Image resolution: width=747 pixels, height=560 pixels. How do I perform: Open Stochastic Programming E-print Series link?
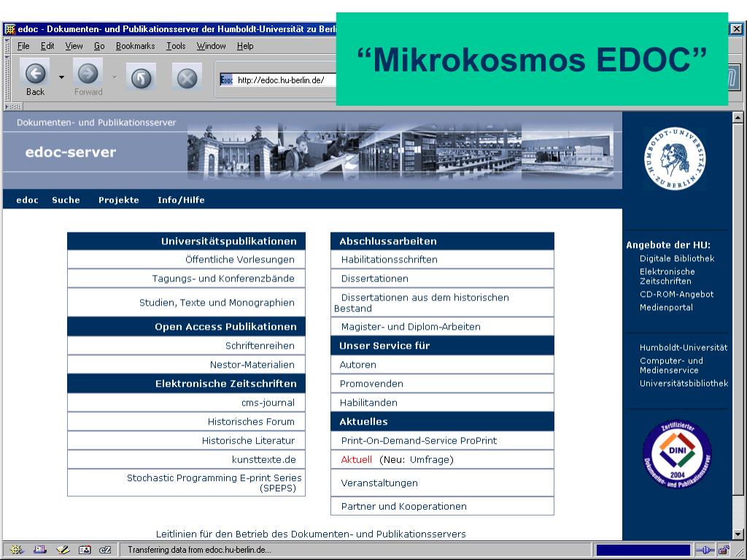(214, 483)
